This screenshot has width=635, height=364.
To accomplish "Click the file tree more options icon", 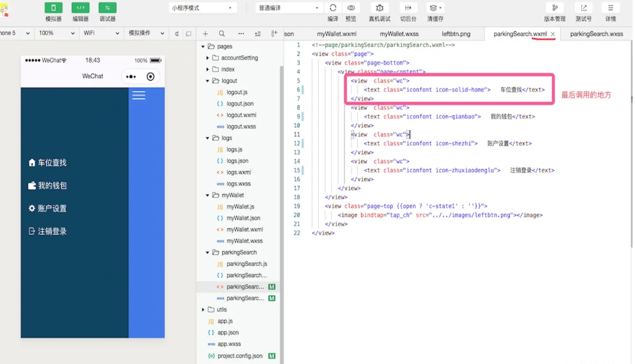I will 241,34.
